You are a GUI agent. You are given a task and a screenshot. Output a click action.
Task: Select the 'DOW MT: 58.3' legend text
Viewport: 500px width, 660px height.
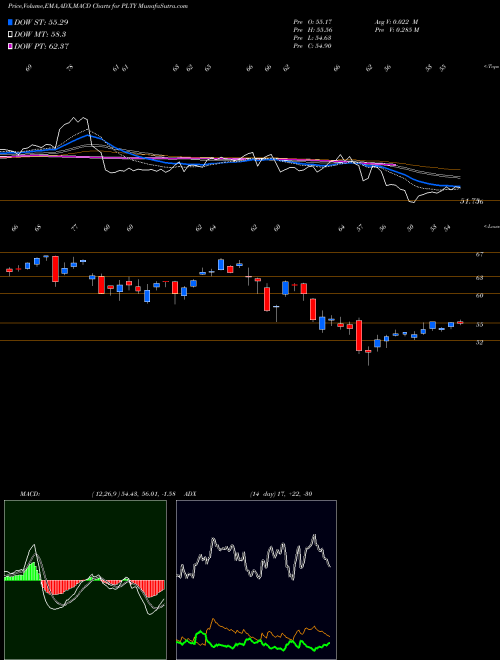(x=40, y=35)
